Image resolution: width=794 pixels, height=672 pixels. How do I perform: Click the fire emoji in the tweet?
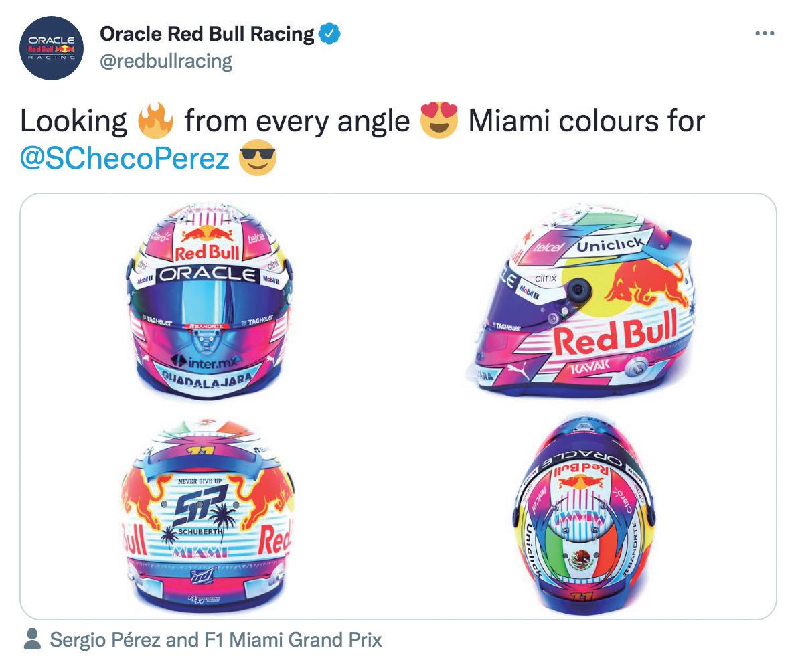[x=155, y=121]
